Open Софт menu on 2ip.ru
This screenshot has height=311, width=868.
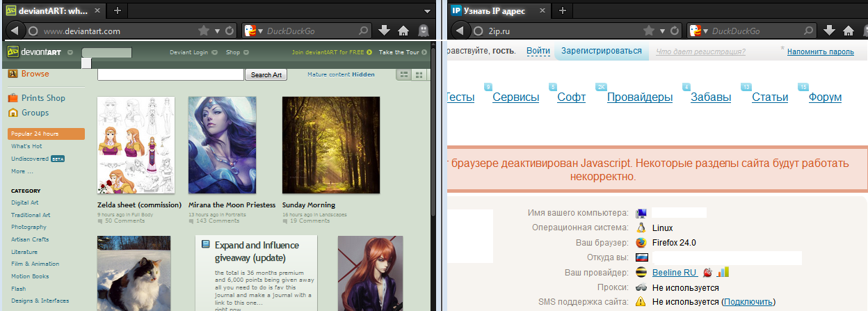click(572, 97)
